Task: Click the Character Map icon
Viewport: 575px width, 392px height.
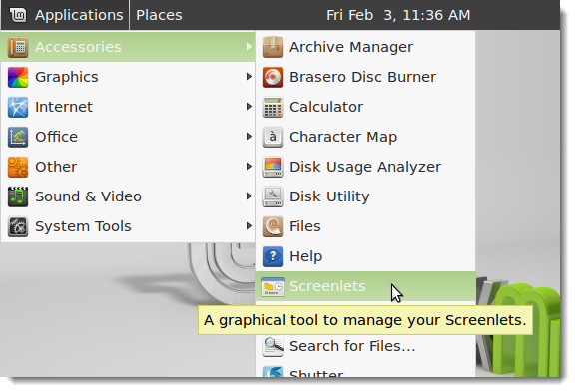Action: 273,137
